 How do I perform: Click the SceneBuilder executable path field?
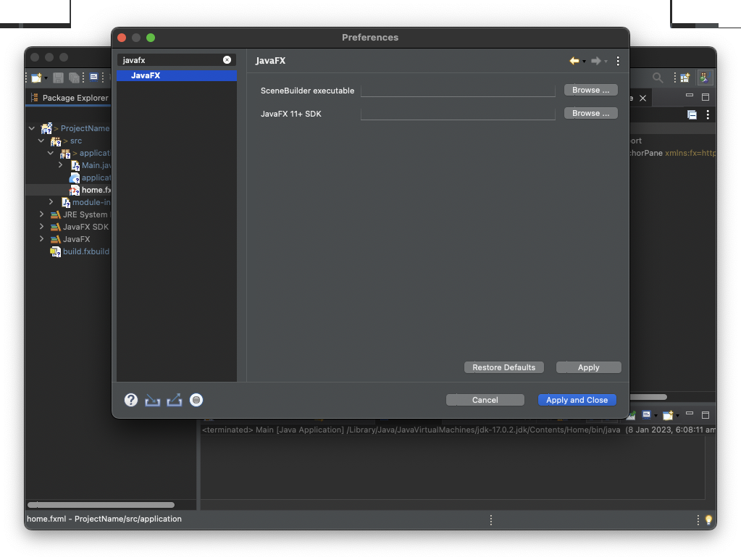[x=458, y=91]
